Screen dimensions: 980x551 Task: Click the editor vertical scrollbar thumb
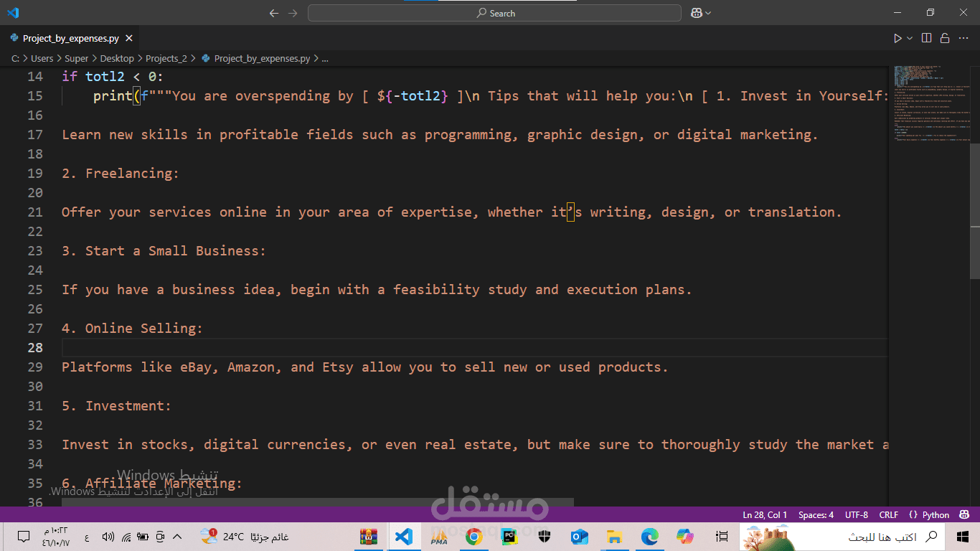pos(974,209)
